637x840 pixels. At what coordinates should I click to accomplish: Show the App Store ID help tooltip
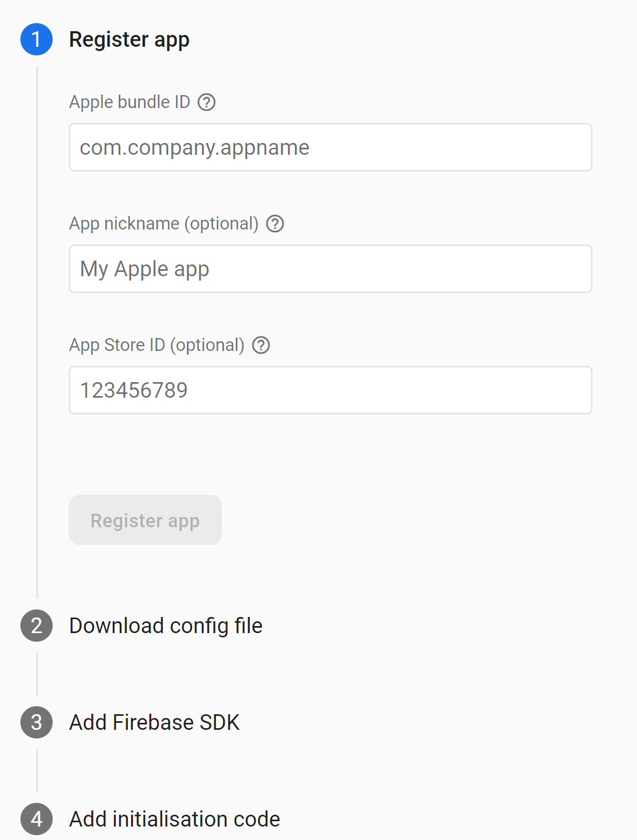[x=261, y=345]
